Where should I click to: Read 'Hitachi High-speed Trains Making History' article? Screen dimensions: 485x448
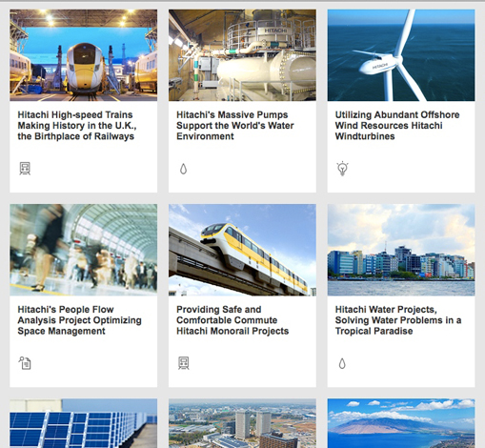[x=77, y=126]
